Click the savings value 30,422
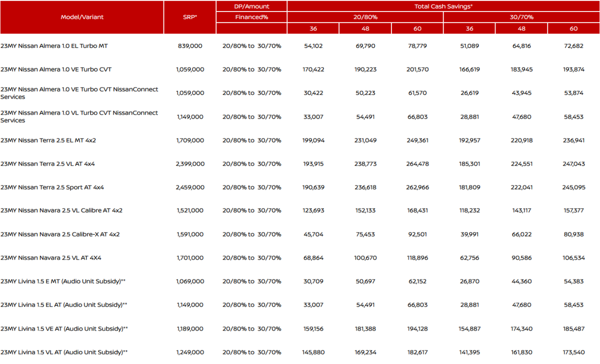 click(313, 93)
